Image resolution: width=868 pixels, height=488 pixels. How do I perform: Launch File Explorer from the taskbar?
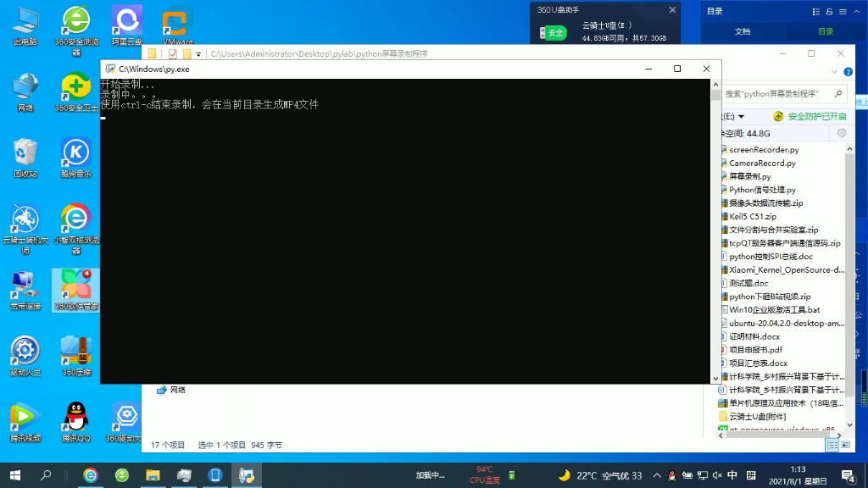tap(153, 476)
